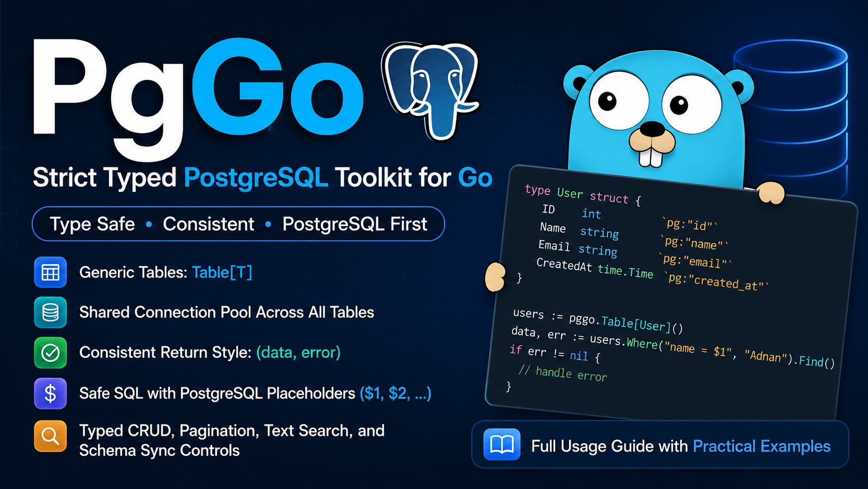Image resolution: width=868 pixels, height=489 pixels.
Task: Click the word 'Consistent' in tagline
Action: [x=209, y=224]
